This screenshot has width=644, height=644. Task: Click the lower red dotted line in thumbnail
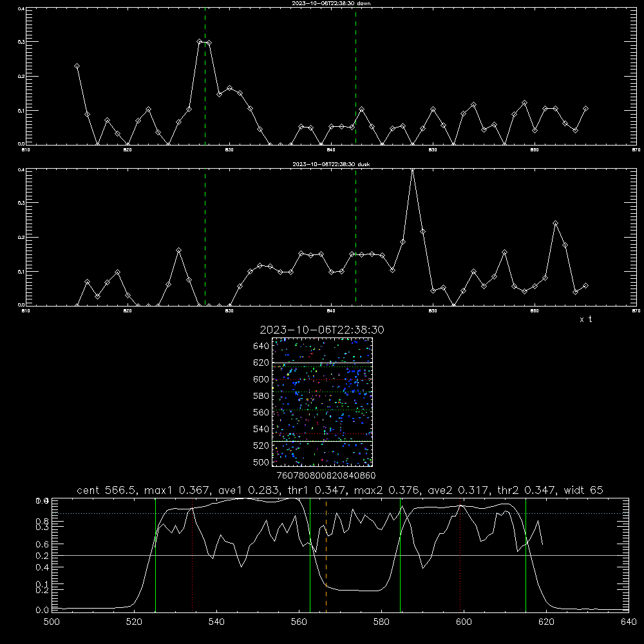point(323,433)
